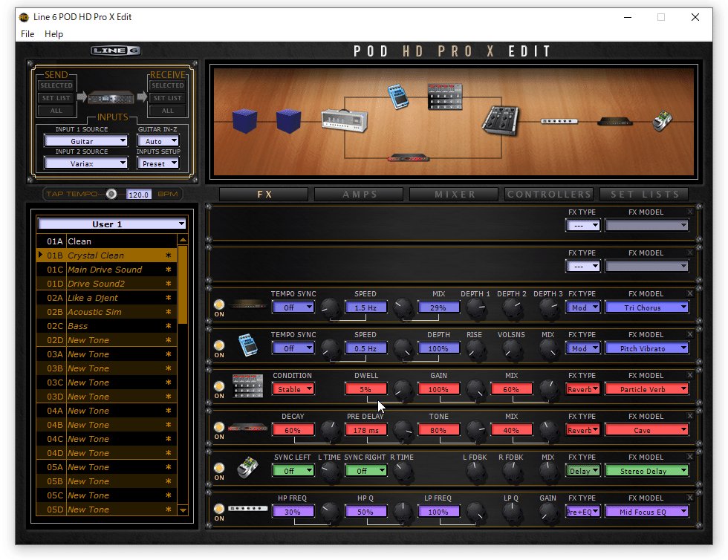Screen dimensions: 728x560
Task: Click the Particle Verb thumbnail in FX row
Action: point(247,386)
